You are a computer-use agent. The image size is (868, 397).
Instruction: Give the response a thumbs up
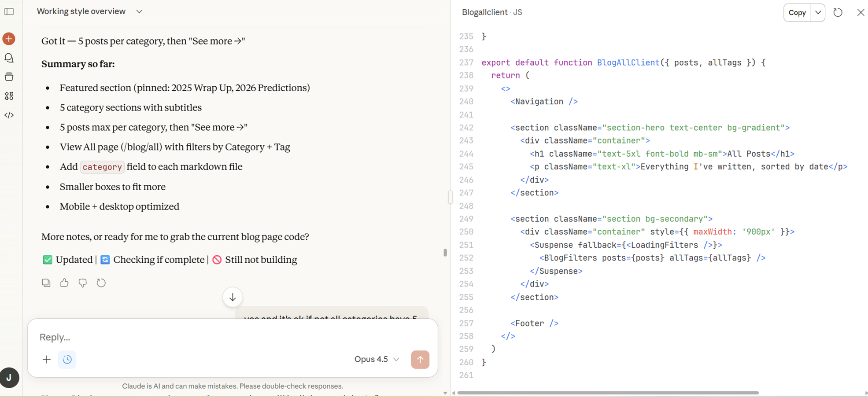pos(64,283)
